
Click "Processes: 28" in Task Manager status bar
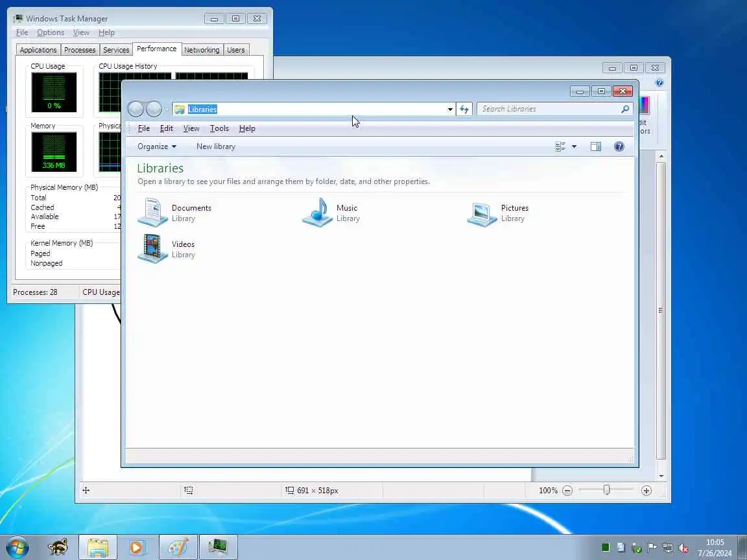click(35, 292)
